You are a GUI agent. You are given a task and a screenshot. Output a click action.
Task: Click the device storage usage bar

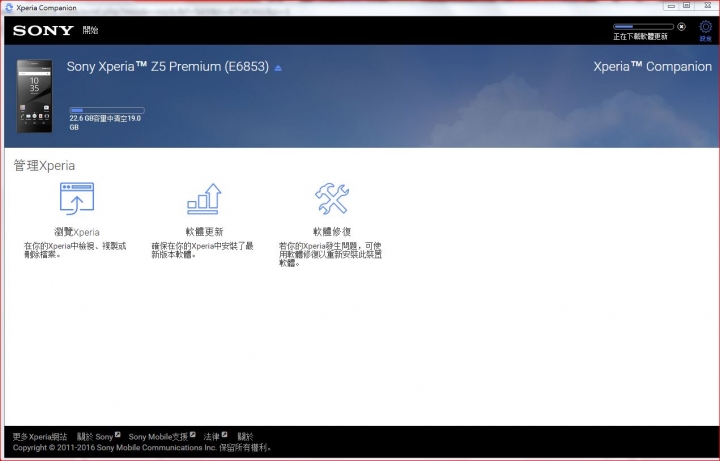click(x=107, y=110)
